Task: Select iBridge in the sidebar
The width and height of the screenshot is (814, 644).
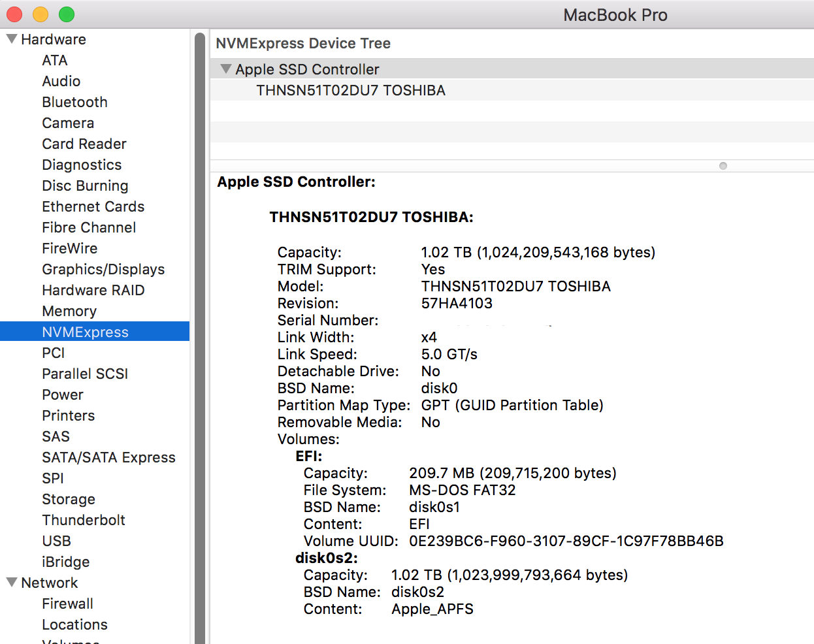Action: pos(66,562)
